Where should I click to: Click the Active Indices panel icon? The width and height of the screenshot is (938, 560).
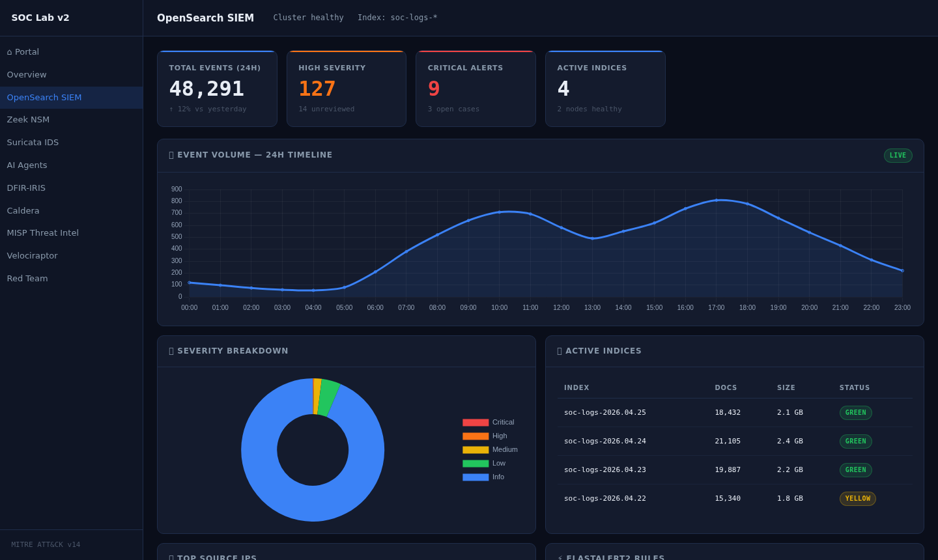click(x=560, y=350)
